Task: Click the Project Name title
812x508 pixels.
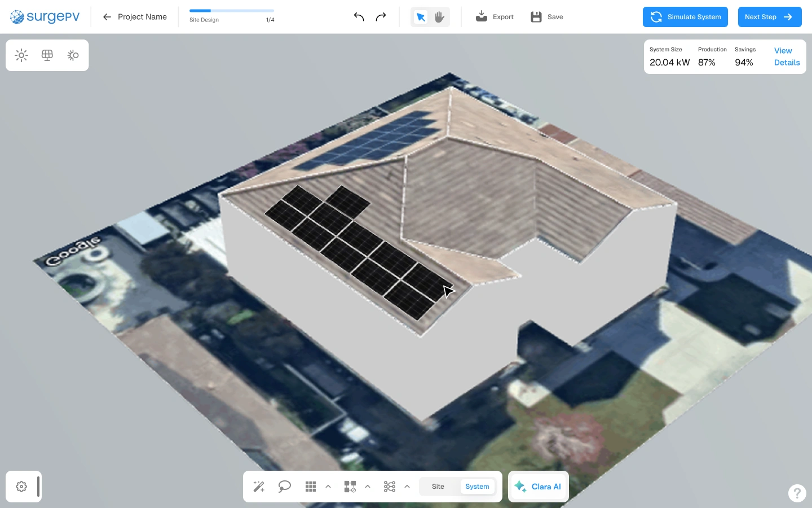Action: pos(142,17)
